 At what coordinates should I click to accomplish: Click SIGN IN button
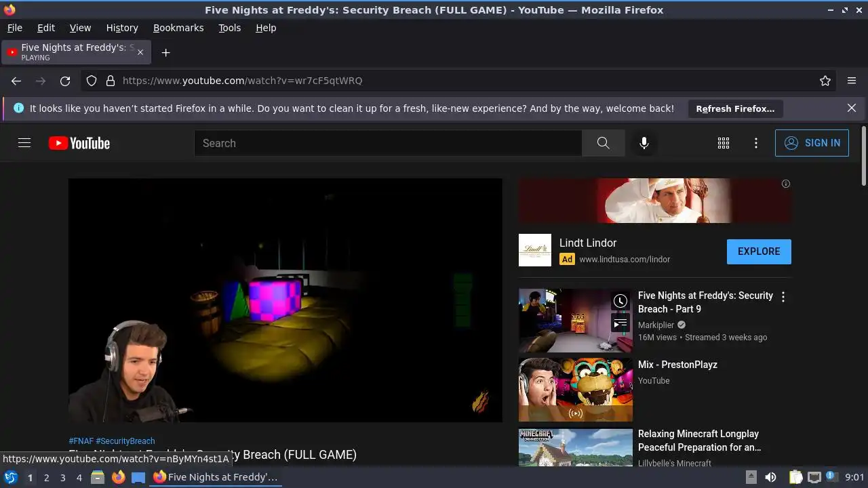812,143
